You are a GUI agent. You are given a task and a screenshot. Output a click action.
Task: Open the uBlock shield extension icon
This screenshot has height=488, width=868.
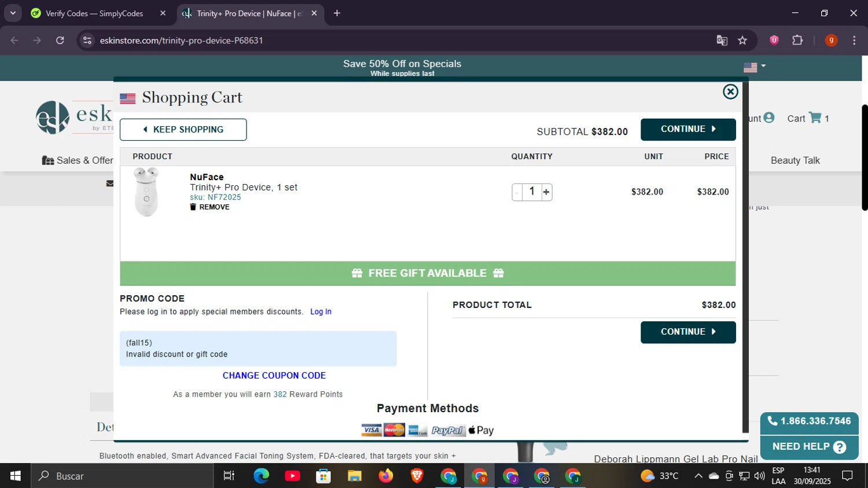(x=774, y=40)
